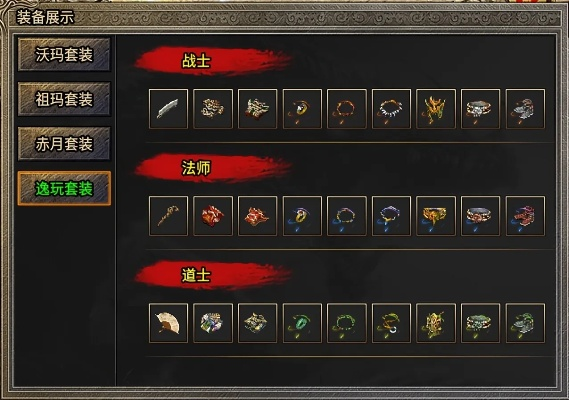Viewport: 569px width, 400px height.
Task: Click the mage's first red robe icon
Action: [213, 216]
